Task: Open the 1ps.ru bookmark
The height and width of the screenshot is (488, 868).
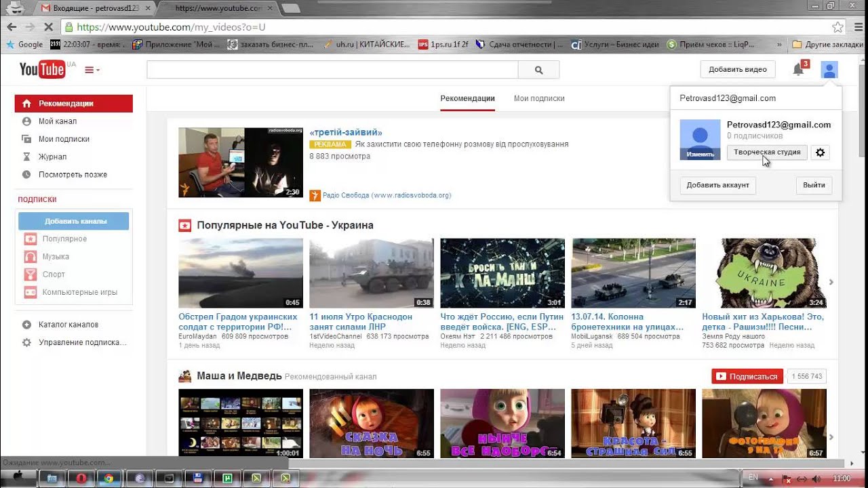Action: [x=443, y=45]
